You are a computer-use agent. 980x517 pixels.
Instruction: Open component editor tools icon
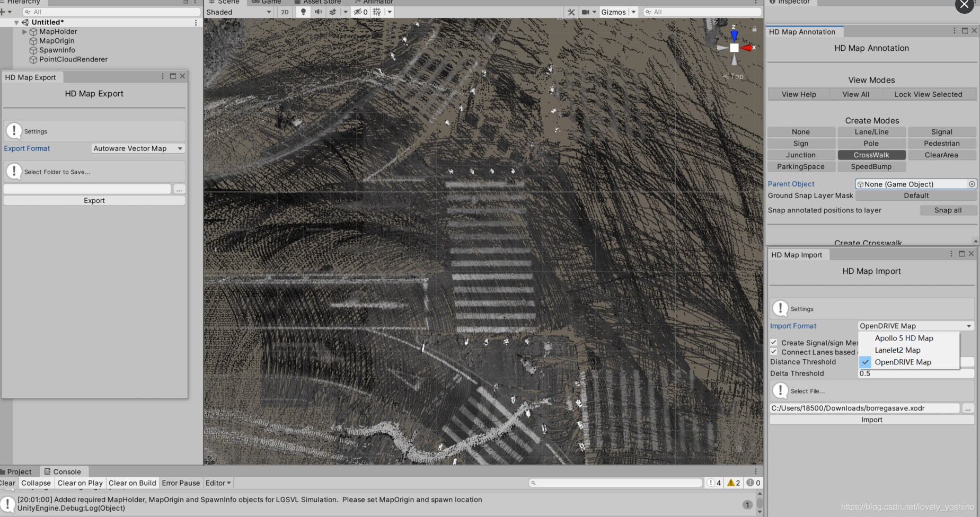571,12
